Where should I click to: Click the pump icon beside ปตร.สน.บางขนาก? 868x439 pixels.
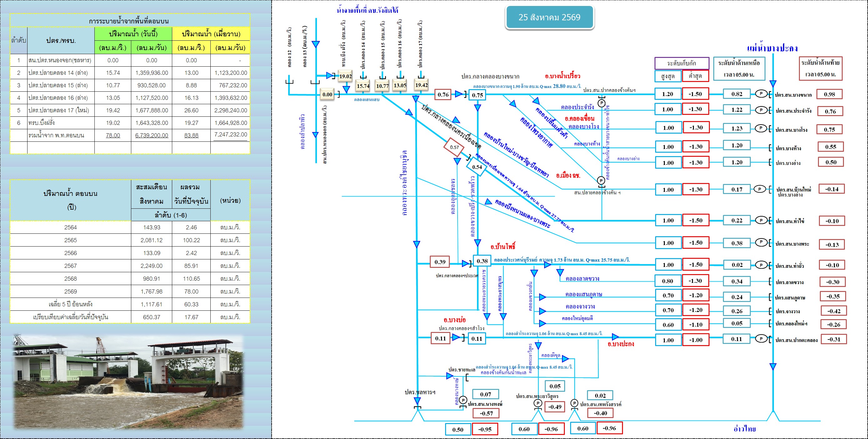coord(761,94)
